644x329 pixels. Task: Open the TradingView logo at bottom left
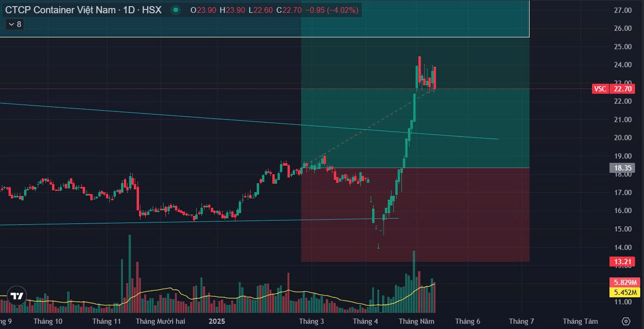point(17,296)
